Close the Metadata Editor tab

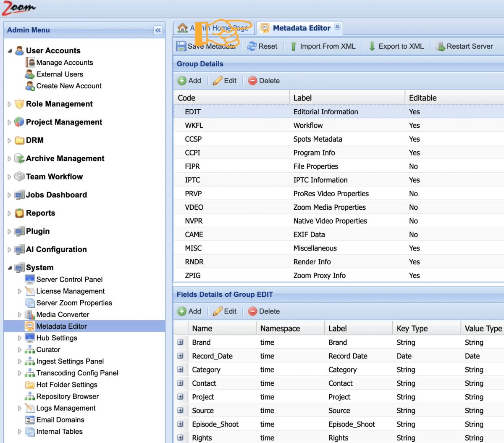click(337, 26)
